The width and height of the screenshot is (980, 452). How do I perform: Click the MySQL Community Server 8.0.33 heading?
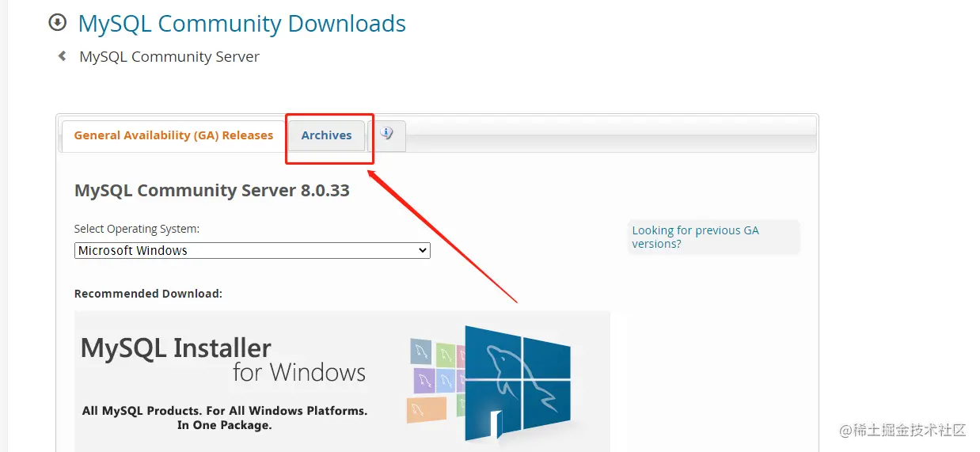point(211,191)
